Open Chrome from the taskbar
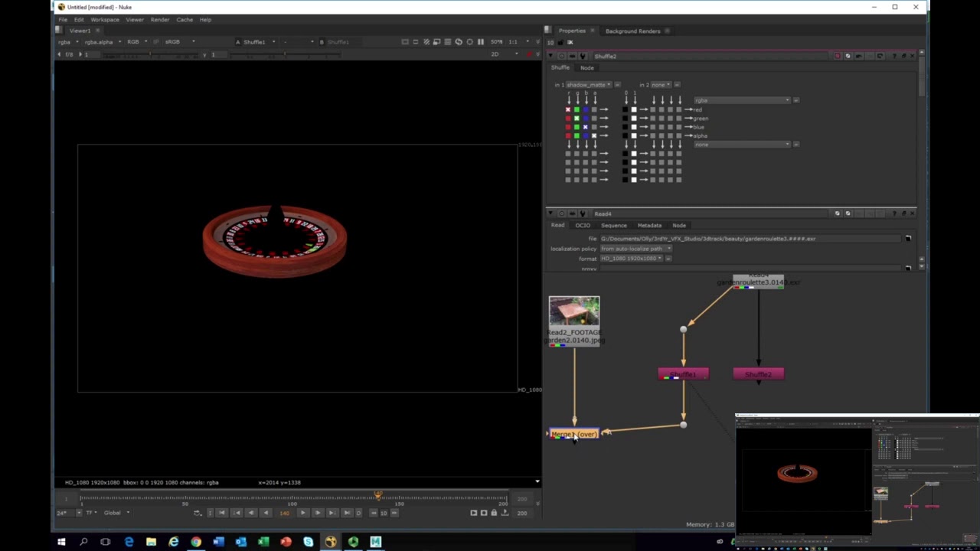Viewport: 980px width, 551px height. point(196,542)
